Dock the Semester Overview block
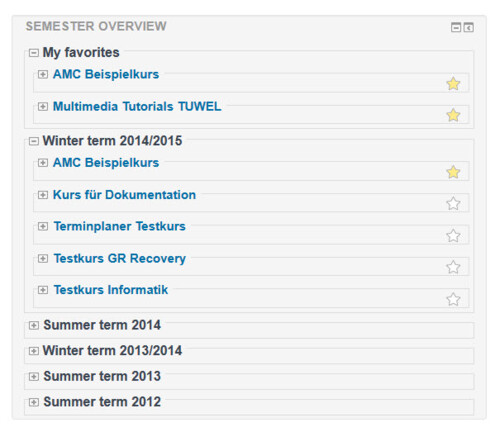Screen dimensions: 500x432 (x=468, y=27)
